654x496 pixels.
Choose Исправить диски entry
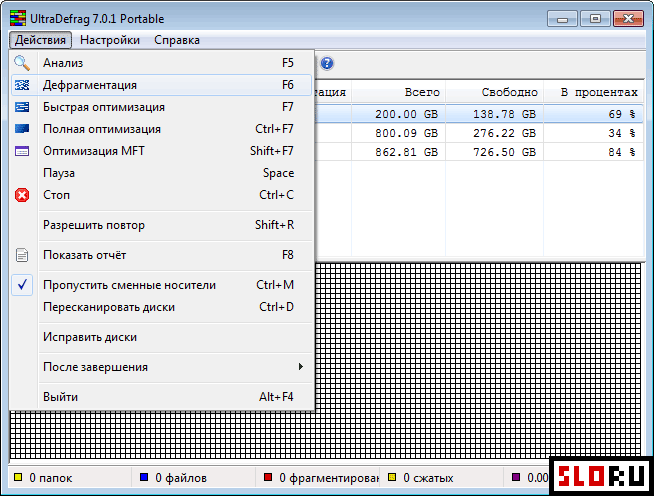pyautogui.click(x=162, y=337)
